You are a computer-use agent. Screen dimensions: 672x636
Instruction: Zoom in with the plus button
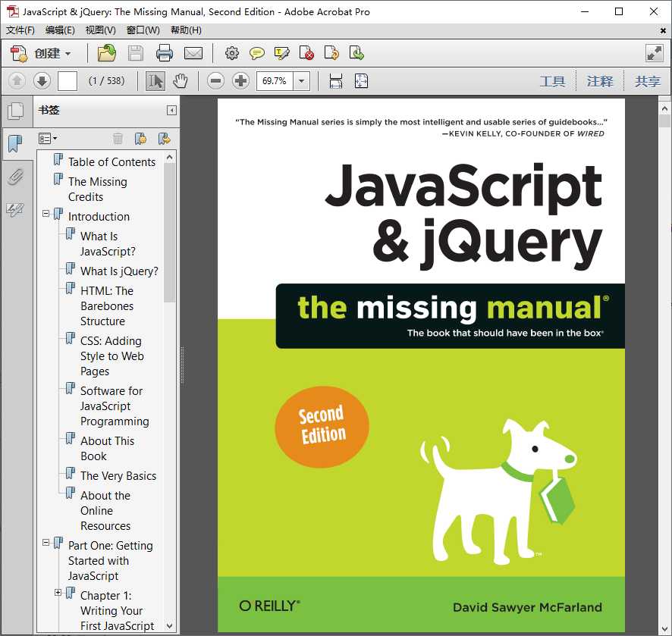(x=241, y=80)
